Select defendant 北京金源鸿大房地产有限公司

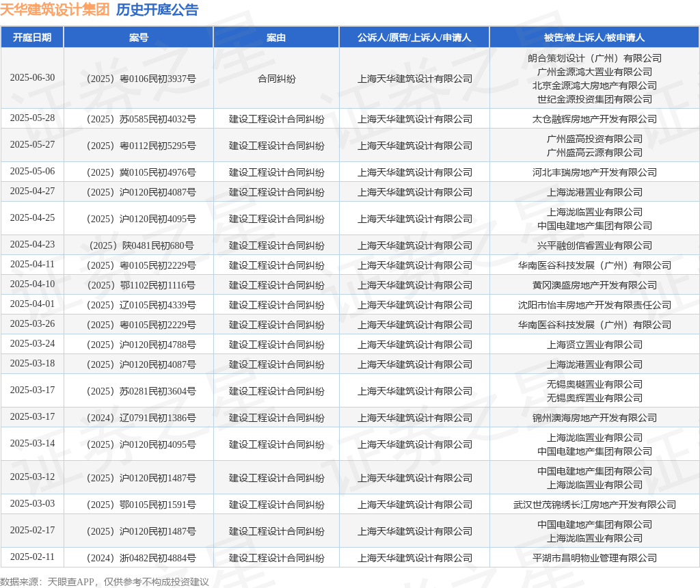(x=594, y=85)
